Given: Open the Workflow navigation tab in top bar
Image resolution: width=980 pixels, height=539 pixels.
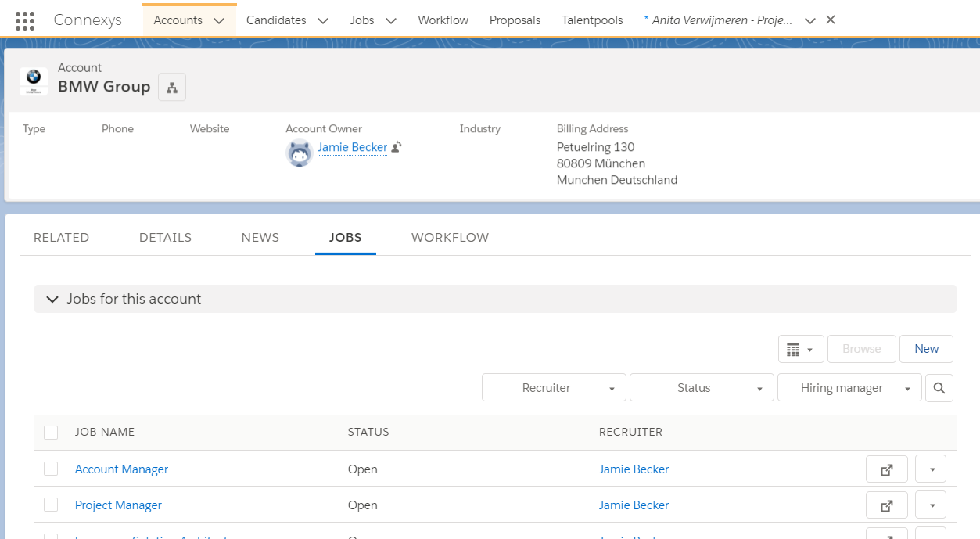Looking at the screenshot, I should [x=443, y=20].
